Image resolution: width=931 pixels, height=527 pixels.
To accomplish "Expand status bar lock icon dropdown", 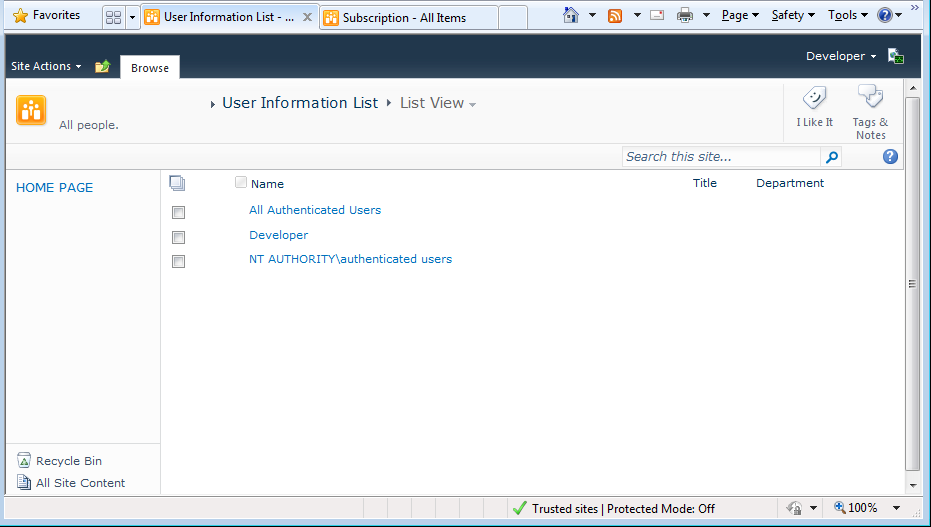I will pos(813,508).
